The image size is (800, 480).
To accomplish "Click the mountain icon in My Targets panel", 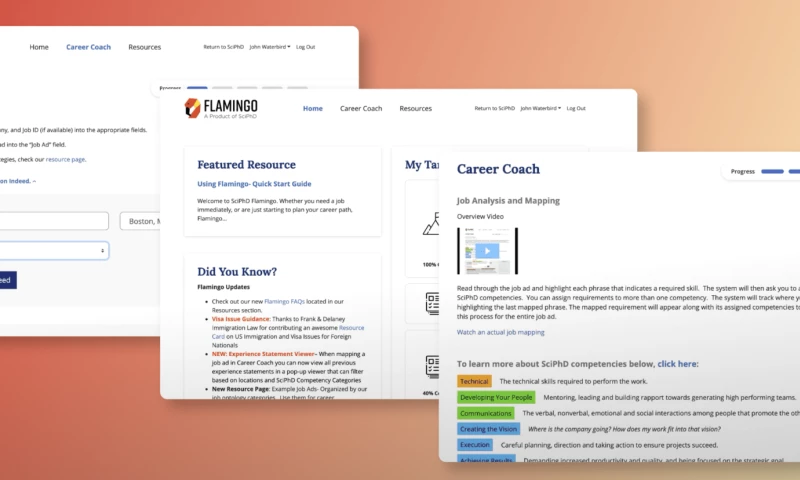I will (x=431, y=224).
